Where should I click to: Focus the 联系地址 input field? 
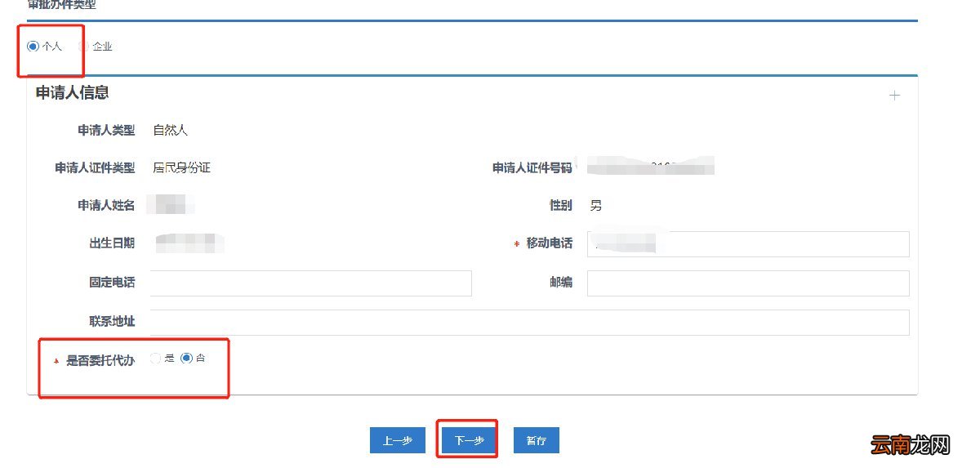click(x=529, y=322)
